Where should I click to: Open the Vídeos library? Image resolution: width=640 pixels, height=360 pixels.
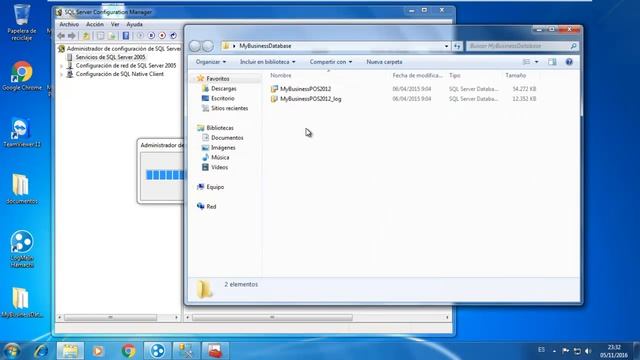pos(219,167)
